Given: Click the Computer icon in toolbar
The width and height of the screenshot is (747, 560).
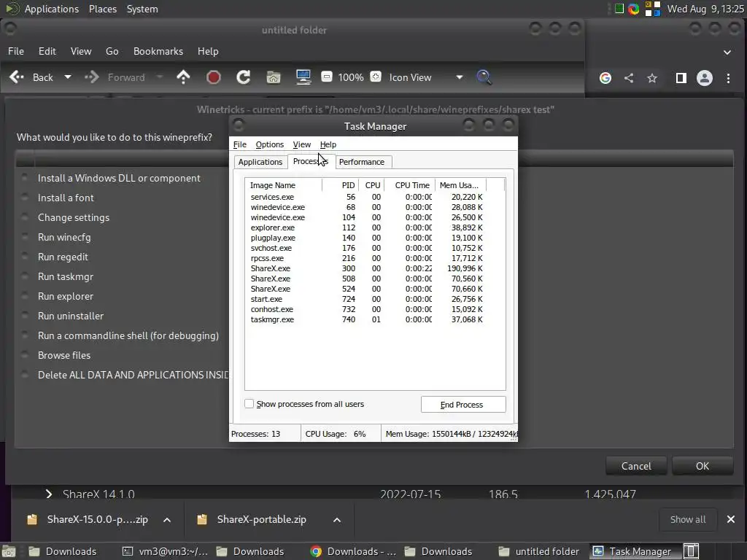Looking at the screenshot, I should pyautogui.click(x=303, y=77).
